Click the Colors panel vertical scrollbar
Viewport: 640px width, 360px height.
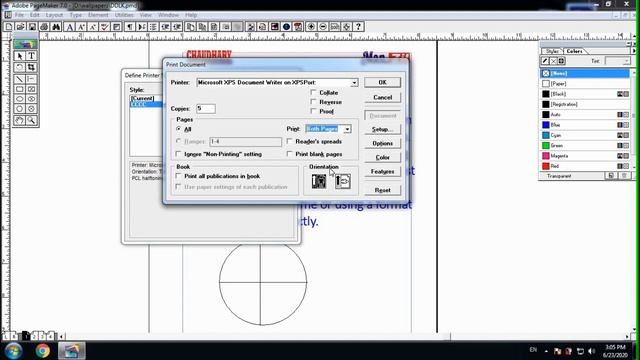(633, 120)
